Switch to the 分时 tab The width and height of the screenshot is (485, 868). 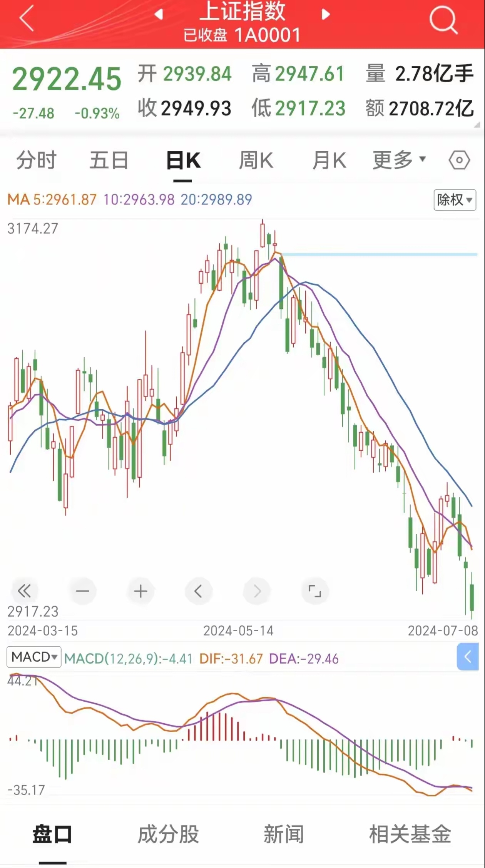(x=36, y=160)
